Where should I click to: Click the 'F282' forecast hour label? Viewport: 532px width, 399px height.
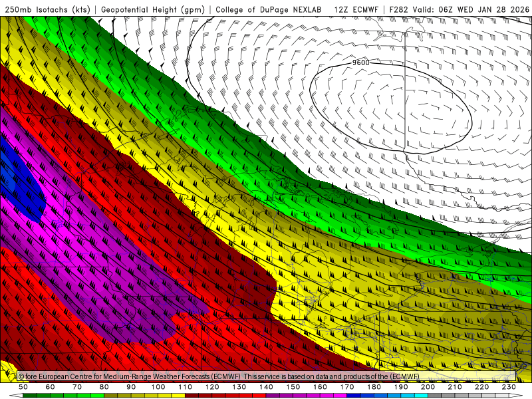click(x=398, y=9)
